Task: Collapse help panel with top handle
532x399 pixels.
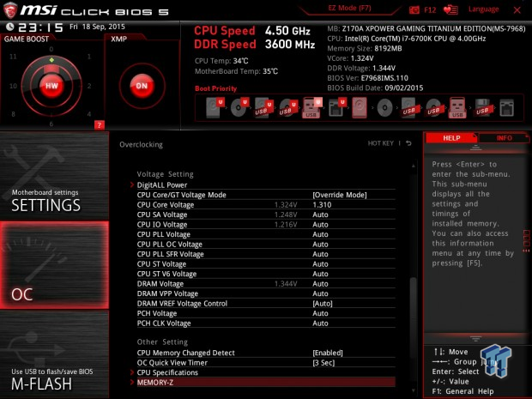Action: point(475,148)
